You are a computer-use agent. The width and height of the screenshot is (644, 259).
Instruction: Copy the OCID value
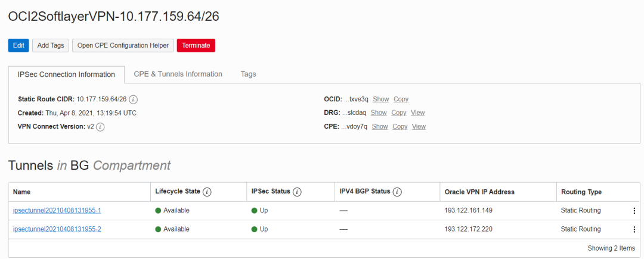coord(401,99)
